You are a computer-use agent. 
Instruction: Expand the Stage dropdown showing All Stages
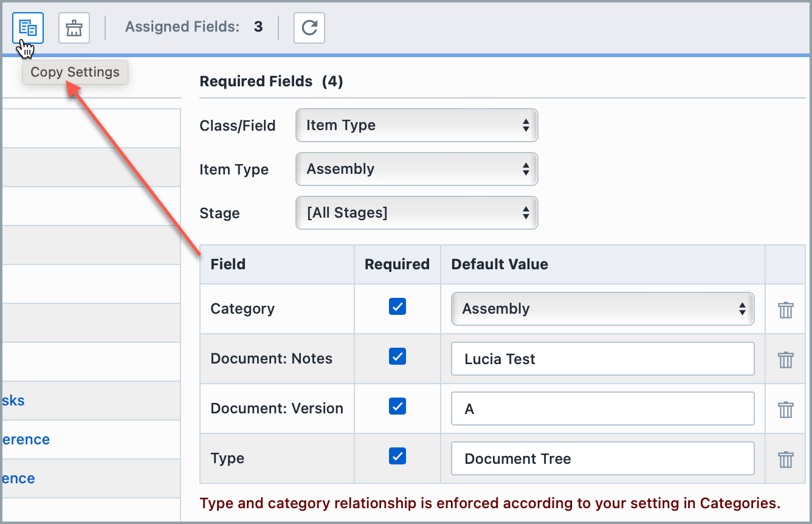[x=416, y=213]
